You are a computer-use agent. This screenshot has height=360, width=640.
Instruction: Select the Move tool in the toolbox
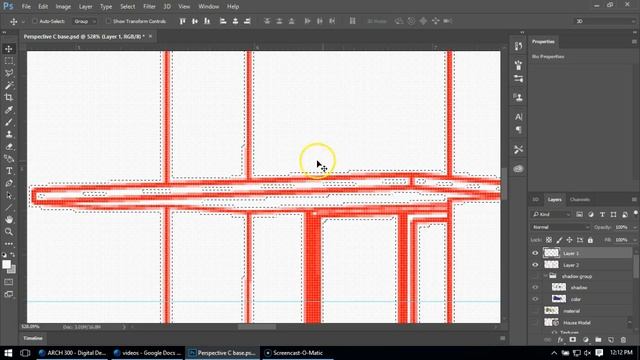(9, 49)
